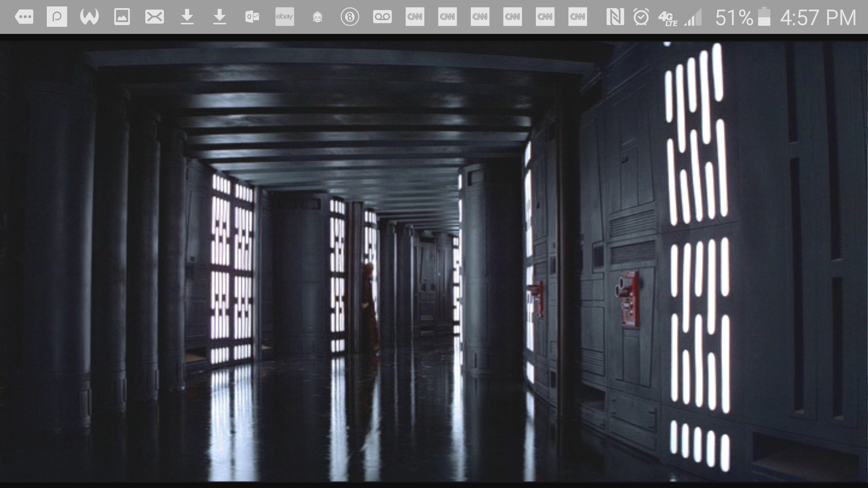The image size is (868, 488).
Task: Tap the 4:57 PM clock
Action: coord(818,18)
